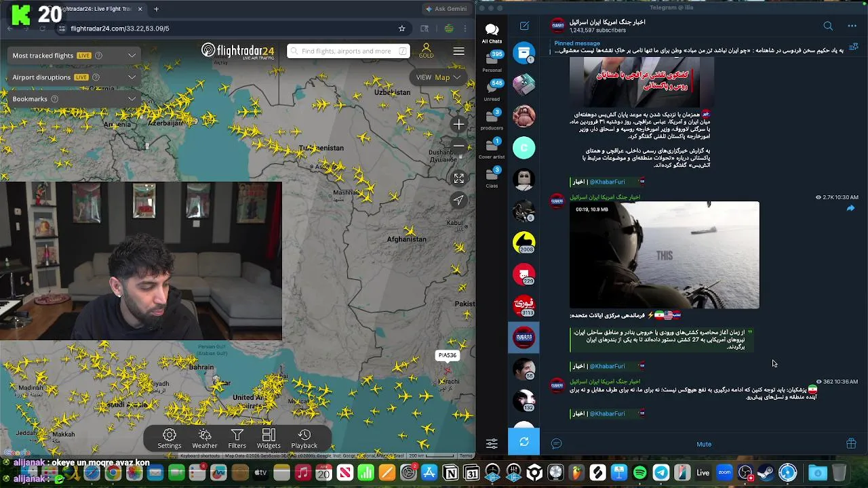Focus the Find flights search field

pos(348,51)
